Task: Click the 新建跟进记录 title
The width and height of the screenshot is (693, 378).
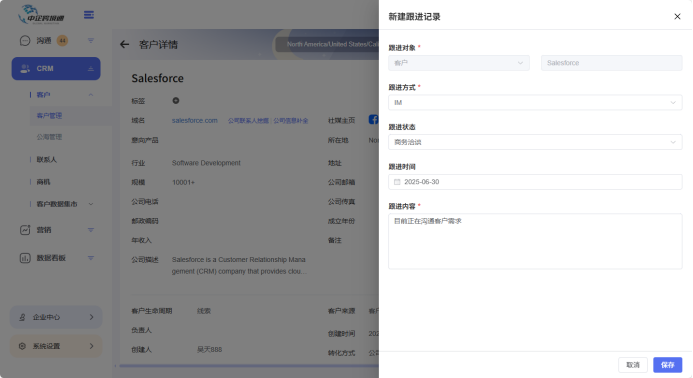Action: [414, 17]
